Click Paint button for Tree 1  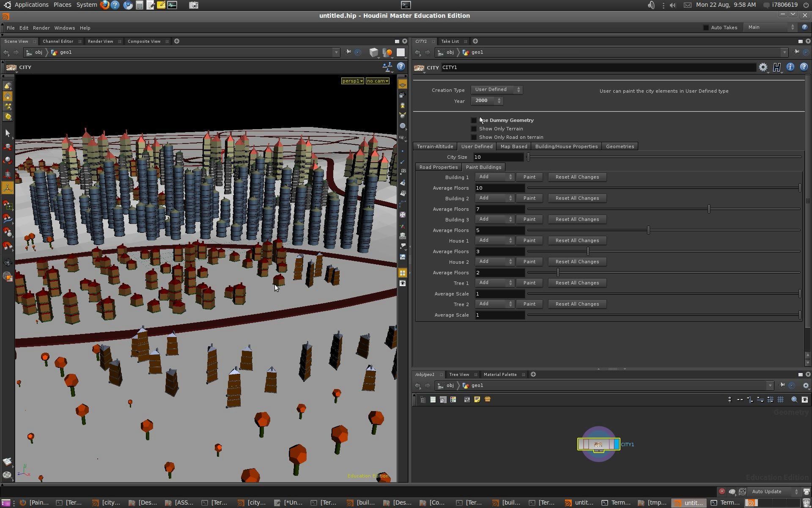[x=529, y=283]
